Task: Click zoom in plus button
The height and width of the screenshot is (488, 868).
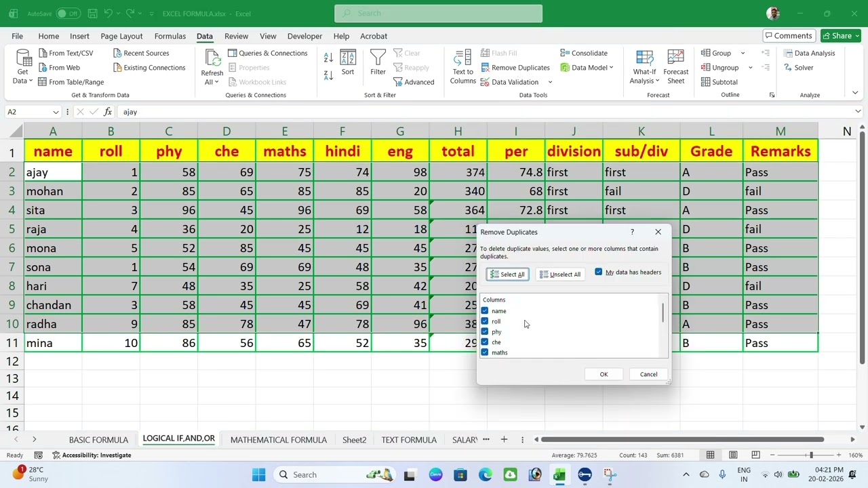Action: 839,455
